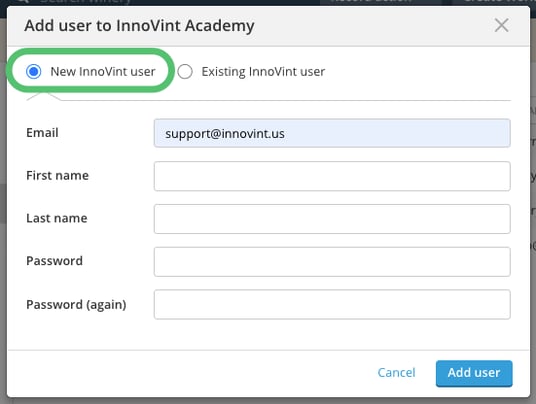This screenshot has height=404, width=536.
Task: Click the Password (again) label text
Action: (x=76, y=304)
